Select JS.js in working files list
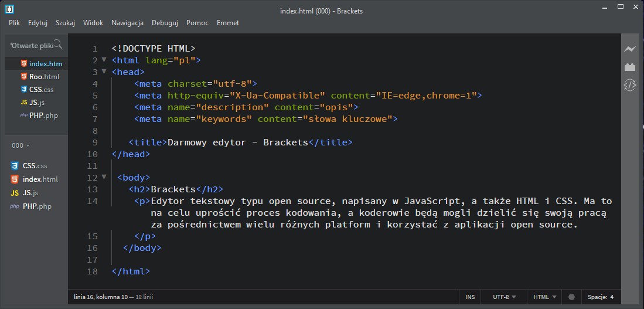Screen dimensions: 644x309 tap(36, 102)
